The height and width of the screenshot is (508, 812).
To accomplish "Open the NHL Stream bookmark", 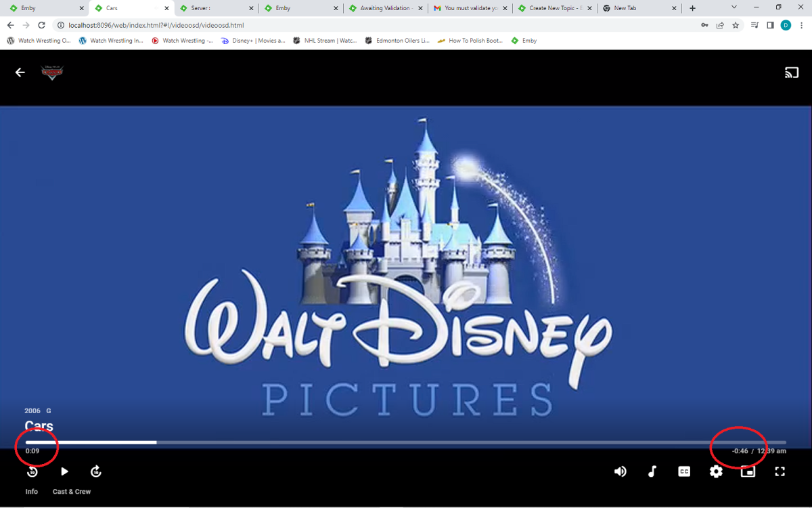I will click(x=325, y=41).
